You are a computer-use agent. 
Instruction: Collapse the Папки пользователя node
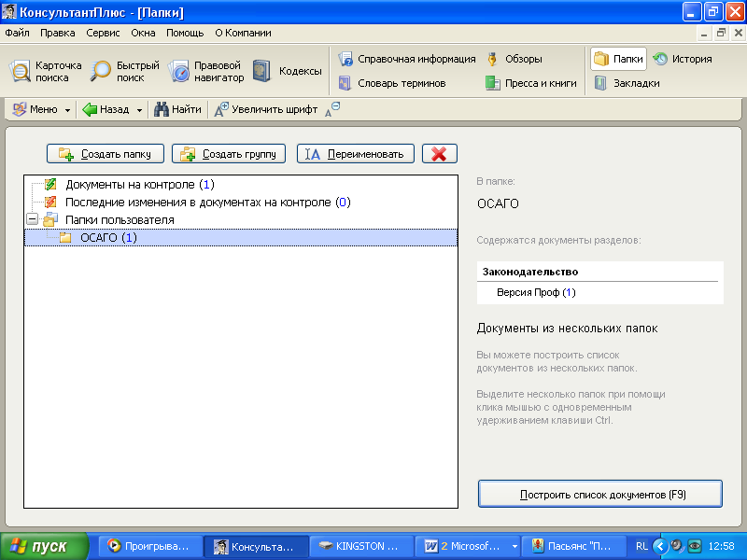click(33, 219)
